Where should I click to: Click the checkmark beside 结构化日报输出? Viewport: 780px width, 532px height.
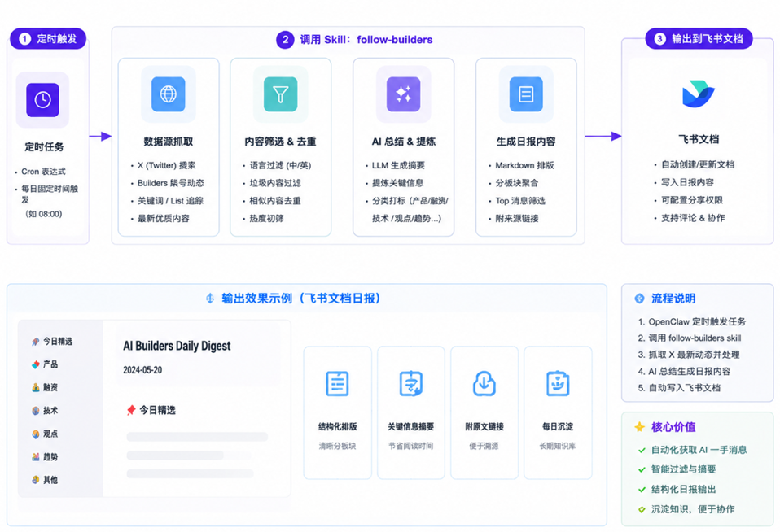click(x=642, y=490)
